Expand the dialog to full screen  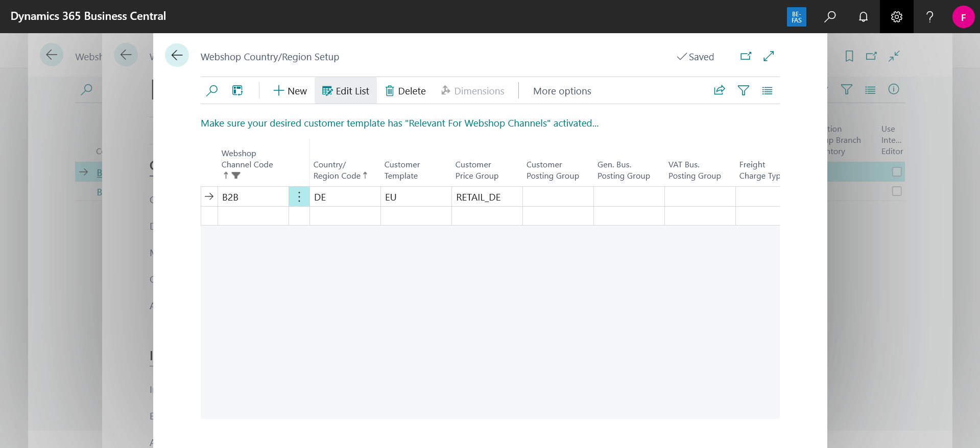[769, 56]
